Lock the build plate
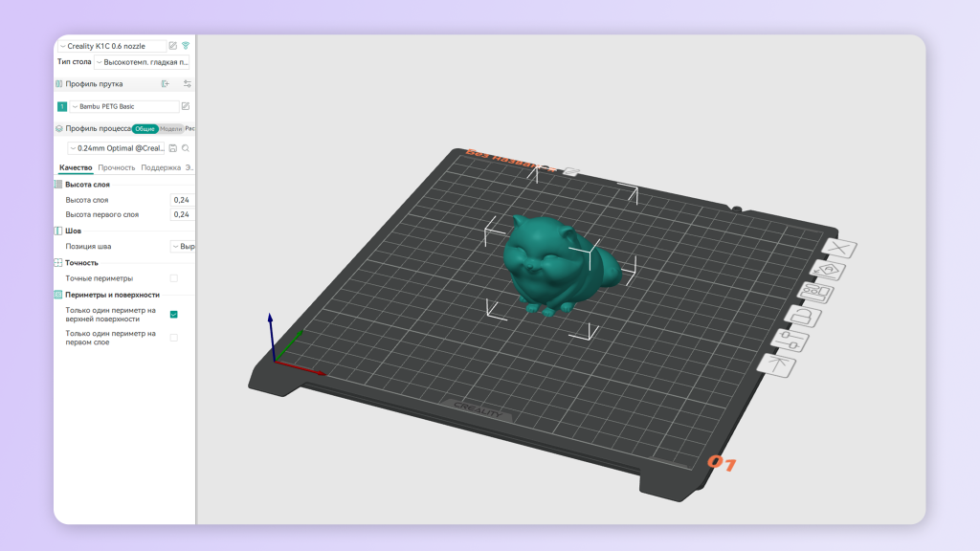This screenshot has width=980, height=551. point(803,316)
